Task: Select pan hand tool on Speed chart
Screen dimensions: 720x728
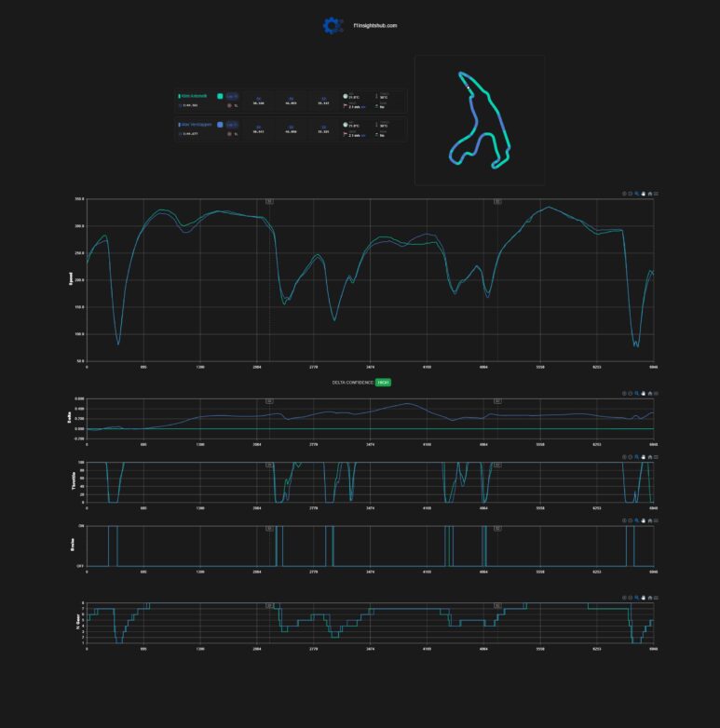Action: (x=644, y=194)
